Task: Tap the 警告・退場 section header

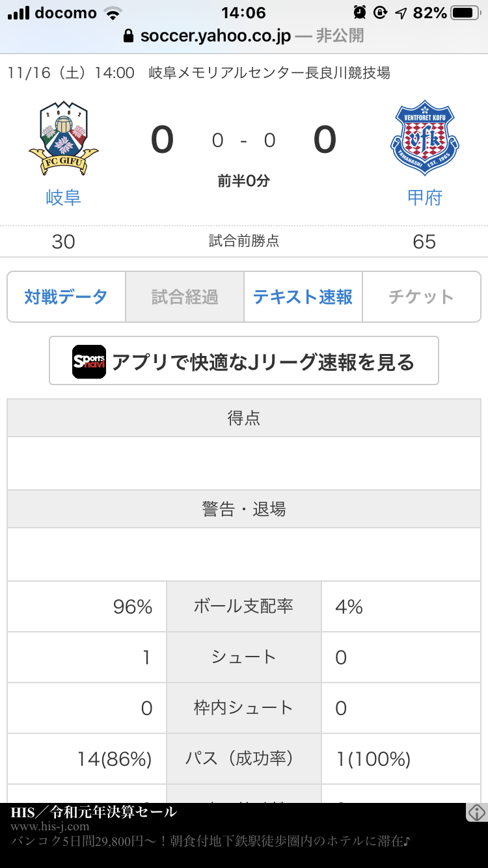Action: pyautogui.click(x=244, y=509)
